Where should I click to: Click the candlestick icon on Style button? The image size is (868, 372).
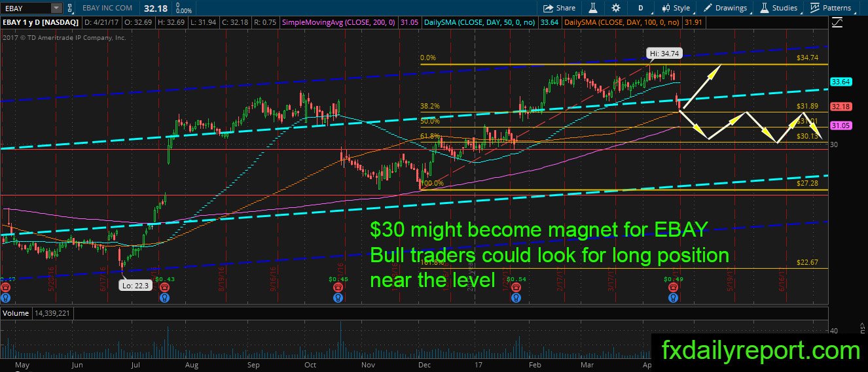click(x=666, y=8)
